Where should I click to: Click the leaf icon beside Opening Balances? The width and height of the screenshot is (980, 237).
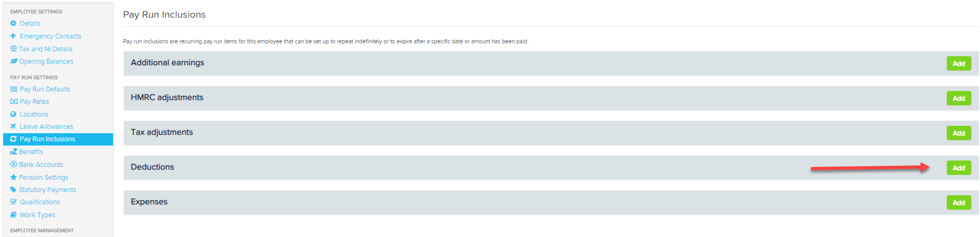(x=13, y=62)
